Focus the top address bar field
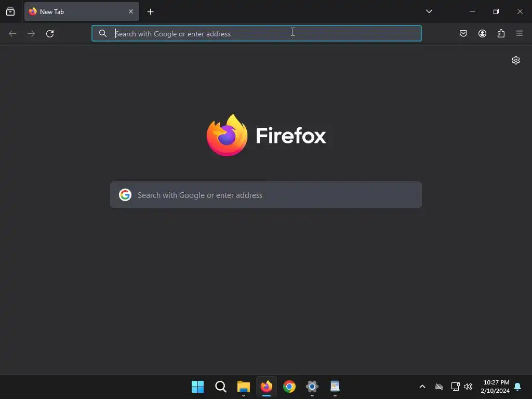Screen dimensions: 532x399 pyautogui.click(x=257, y=33)
